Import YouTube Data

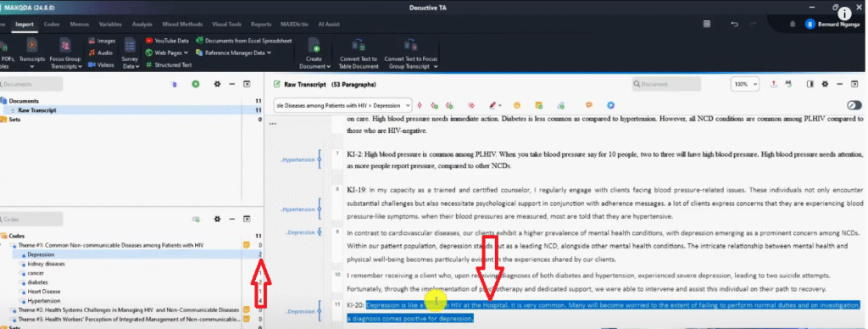tap(167, 41)
